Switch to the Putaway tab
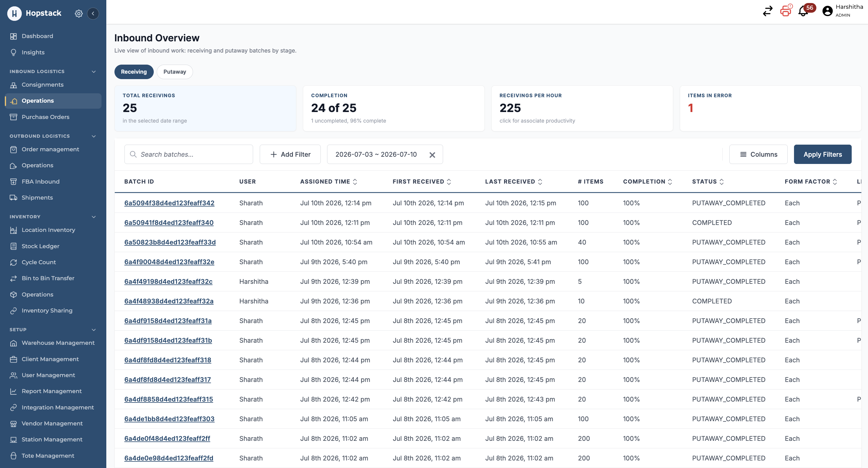This screenshot has width=868, height=468. 175,72
